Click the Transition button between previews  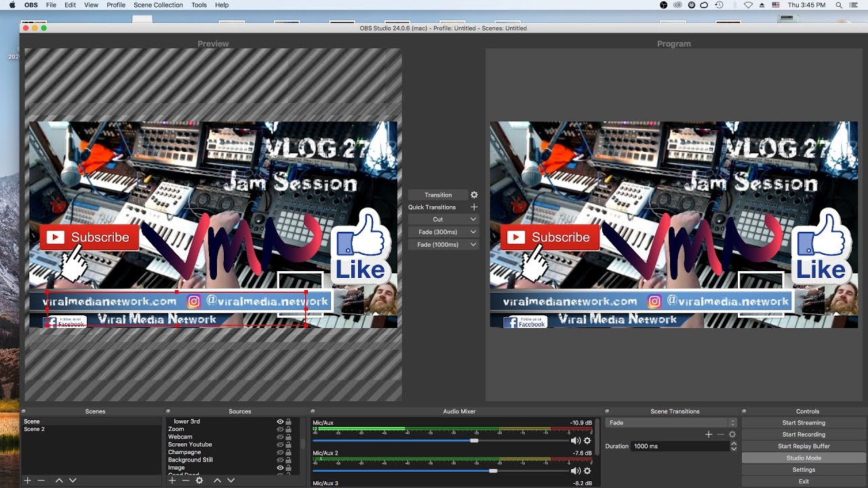click(x=438, y=195)
